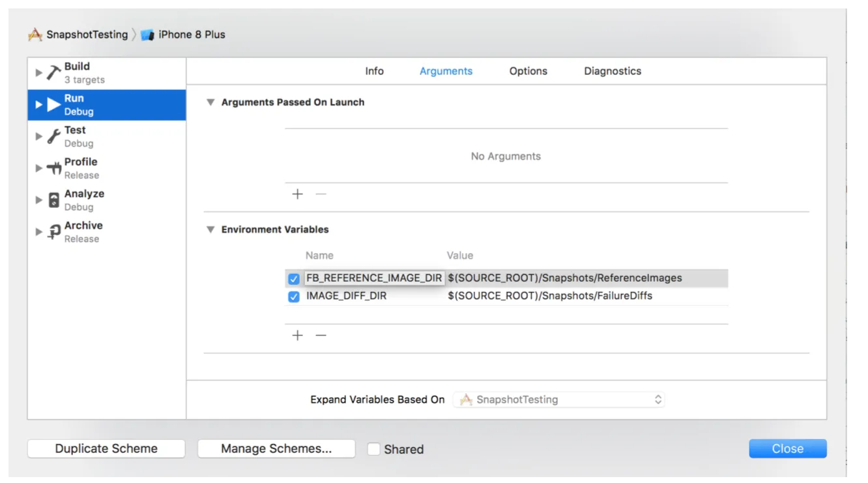Uncheck the FB_REFERENCE_IMAGE_DIR variable checkbox

pos(294,279)
